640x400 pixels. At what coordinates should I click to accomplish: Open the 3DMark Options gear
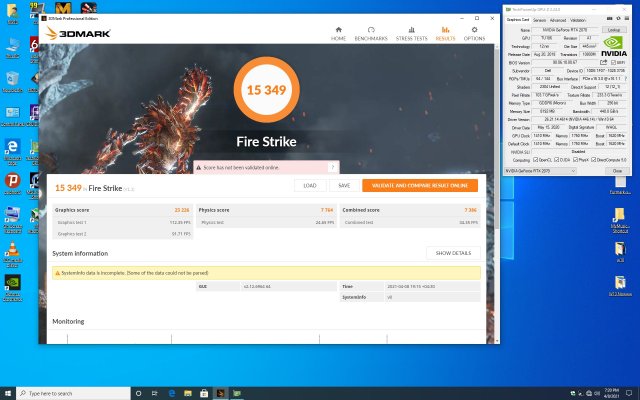pos(474,34)
